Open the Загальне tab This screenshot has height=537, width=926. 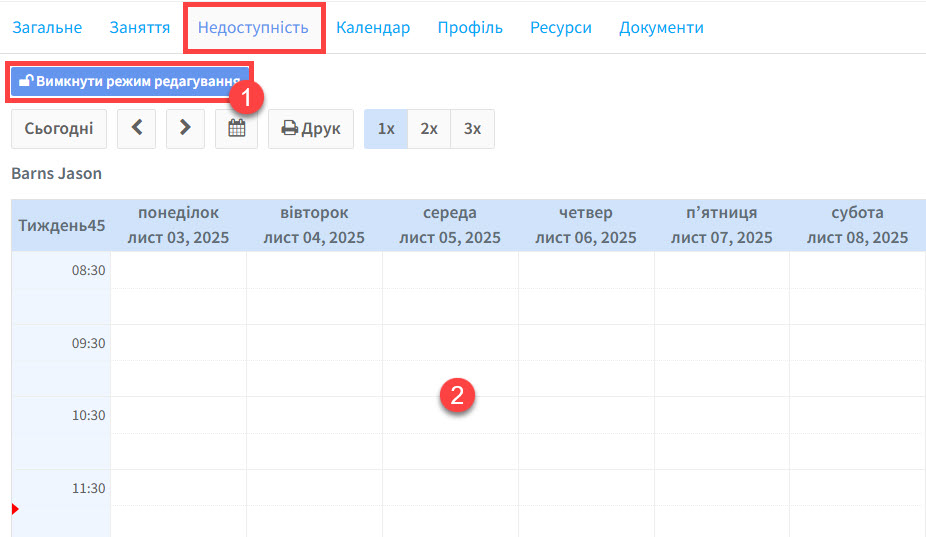point(47,27)
